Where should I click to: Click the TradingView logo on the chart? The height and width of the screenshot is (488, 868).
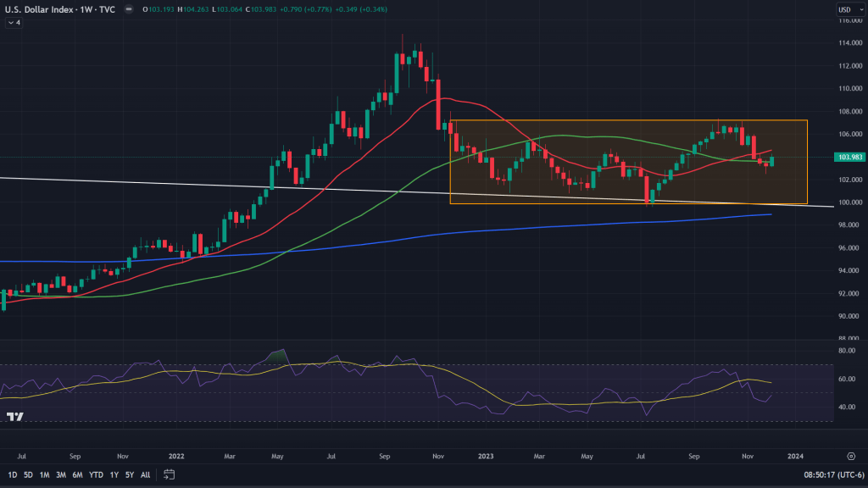click(x=14, y=416)
